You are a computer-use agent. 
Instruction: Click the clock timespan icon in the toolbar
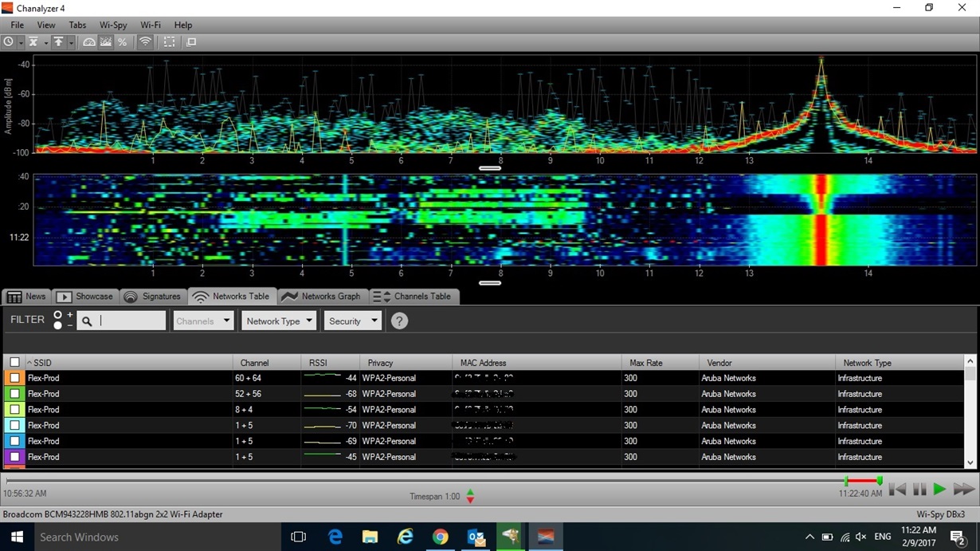click(x=8, y=41)
